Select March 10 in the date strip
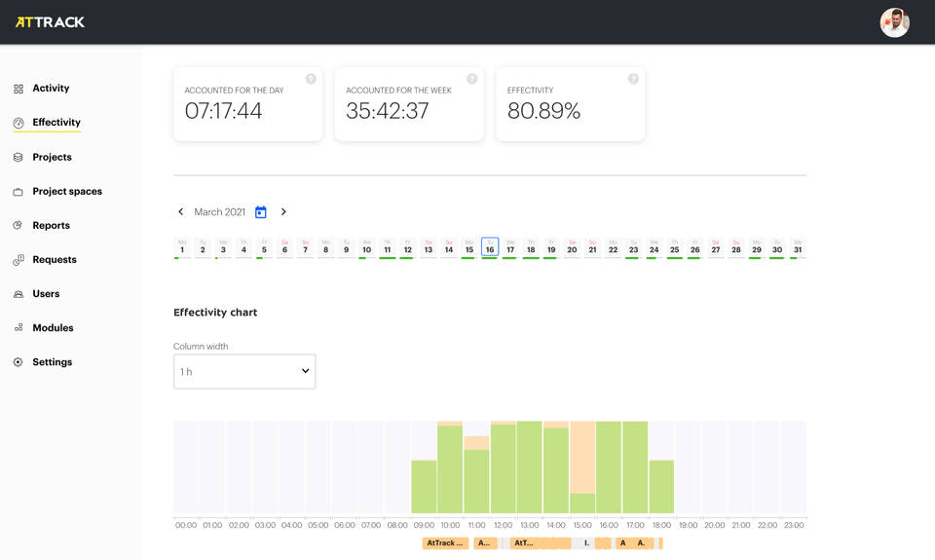Screen dimensions: 935x560 pyautogui.click(x=366, y=249)
